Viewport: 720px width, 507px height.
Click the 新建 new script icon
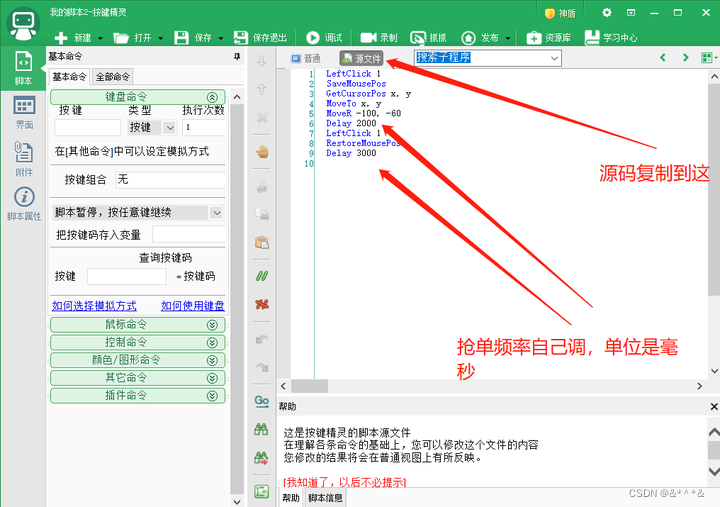pos(61,38)
